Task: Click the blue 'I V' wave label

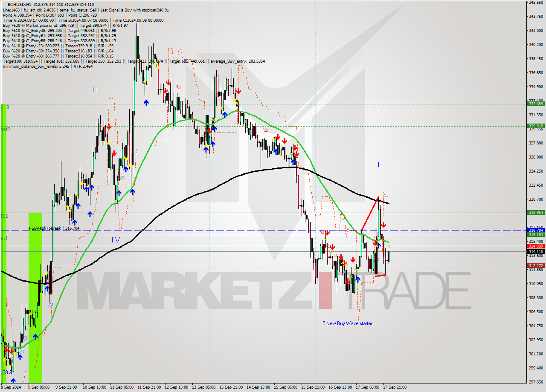Action: (x=116, y=240)
